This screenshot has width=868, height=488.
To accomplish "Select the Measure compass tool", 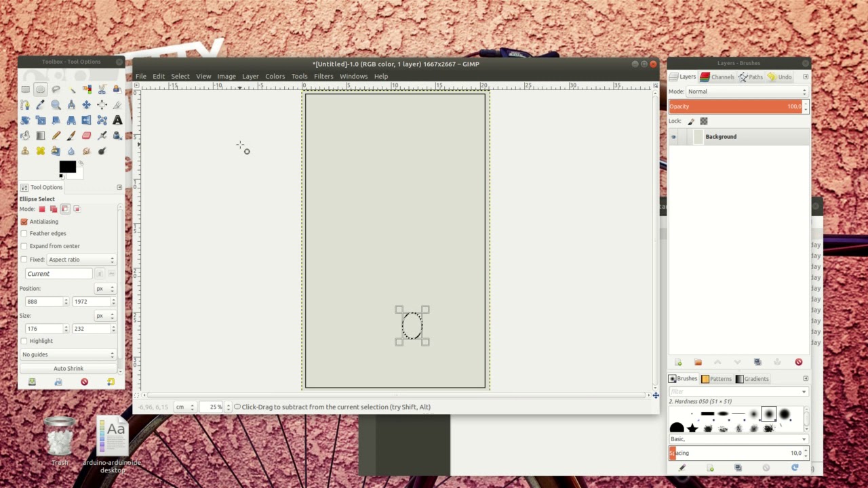I will tap(71, 104).
